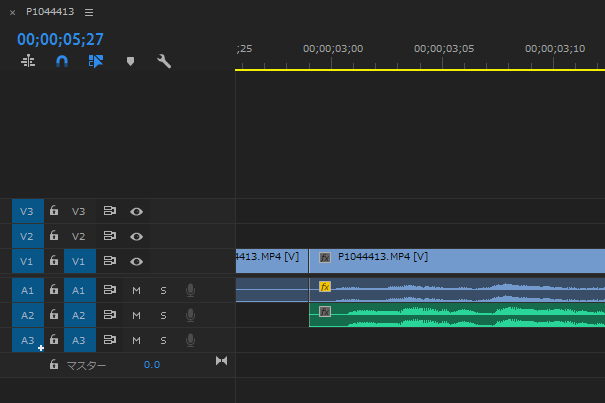
Task: Toggle V3 track targeting
Action: (x=79, y=211)
